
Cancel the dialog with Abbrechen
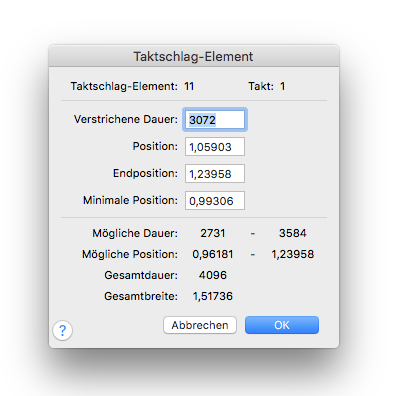(200, 325)
